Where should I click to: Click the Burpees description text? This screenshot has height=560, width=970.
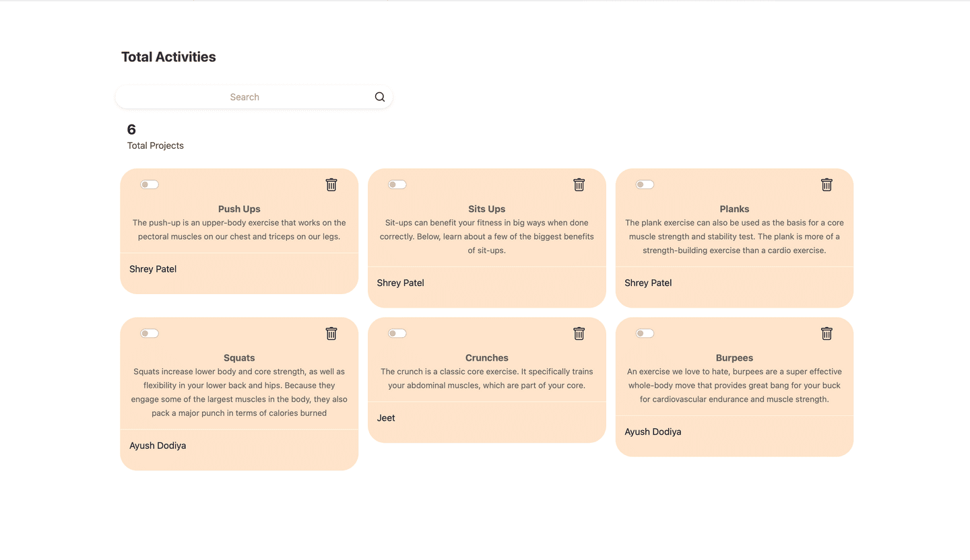coord(734,385)
